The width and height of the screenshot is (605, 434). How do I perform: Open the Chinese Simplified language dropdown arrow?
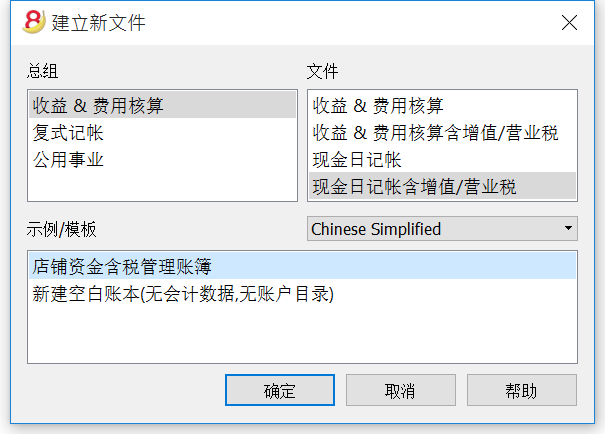pyautogui.click(x=568, y=228)
